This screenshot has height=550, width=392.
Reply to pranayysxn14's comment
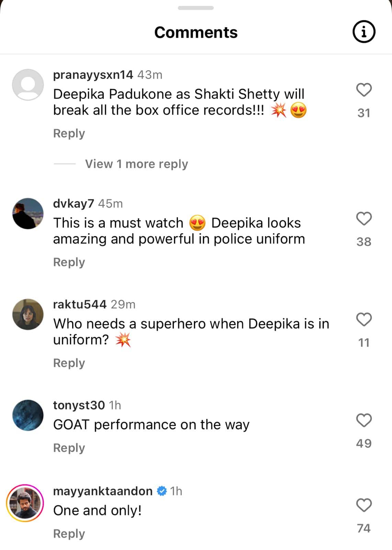(69, 133)
